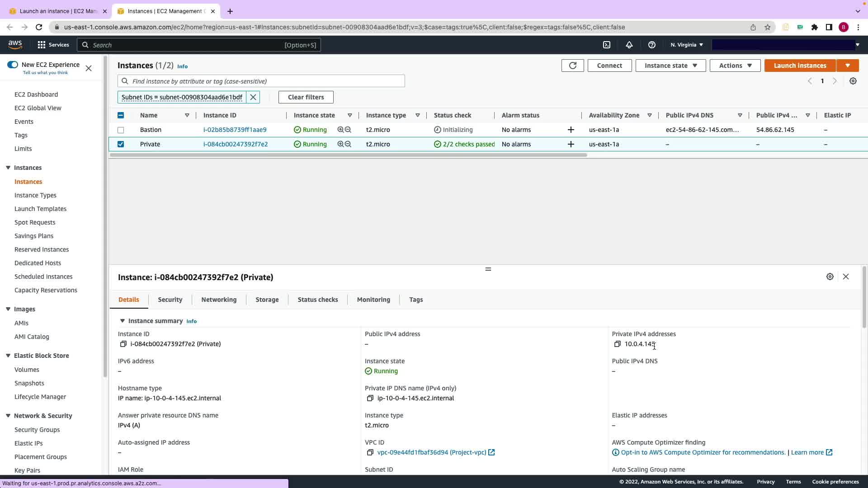Click the Clear filters button
The width and height of the screenshot is (868, 488).
306,97
